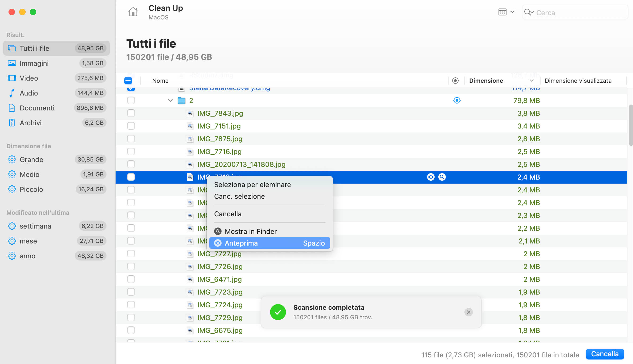
Task: Check the box for IMG_7843.jpg
Action: pyautogui.click(x=131, y=113)
